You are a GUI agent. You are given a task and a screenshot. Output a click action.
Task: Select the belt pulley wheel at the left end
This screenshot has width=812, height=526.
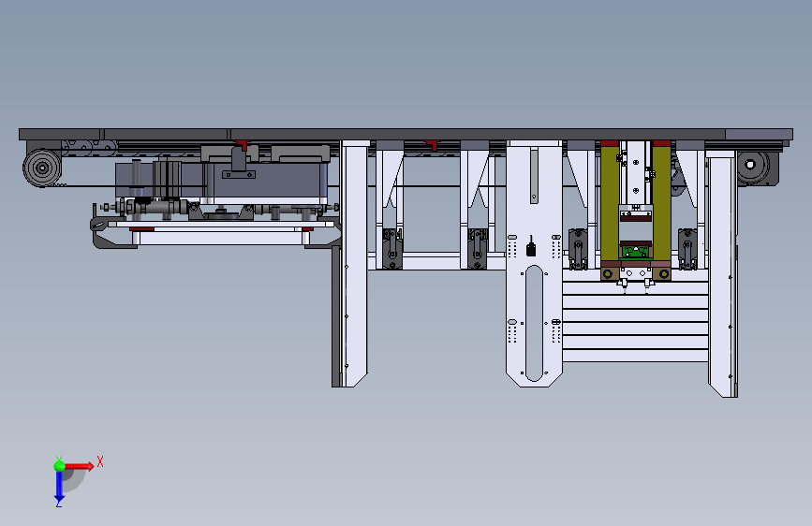(x=41, y=168)
